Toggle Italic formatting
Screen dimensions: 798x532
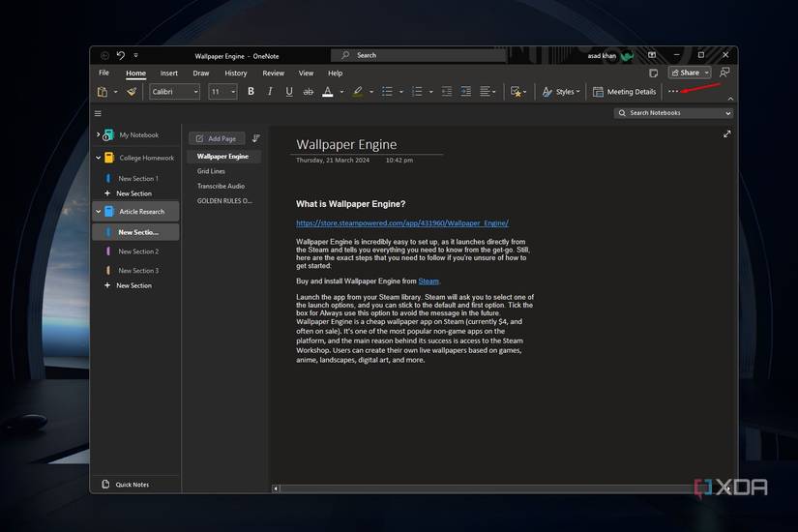[270, 92]
